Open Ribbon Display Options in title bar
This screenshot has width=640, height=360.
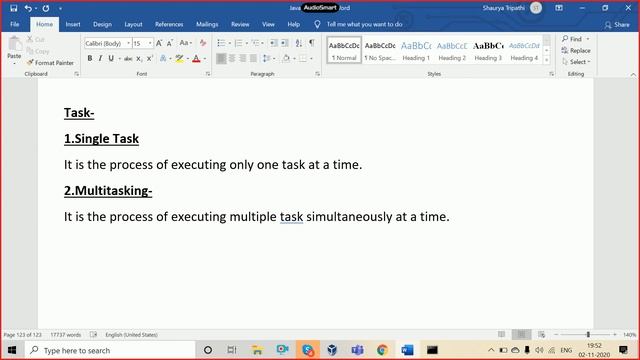click(559, 8)
